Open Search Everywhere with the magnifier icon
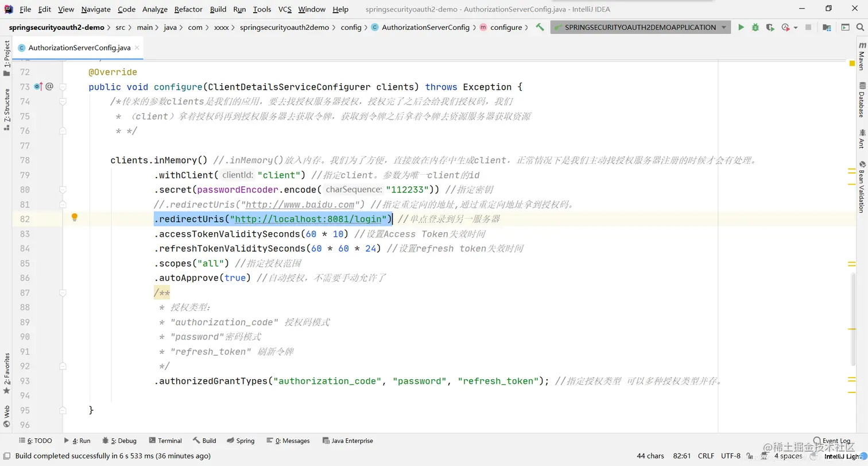 (861, 27)
